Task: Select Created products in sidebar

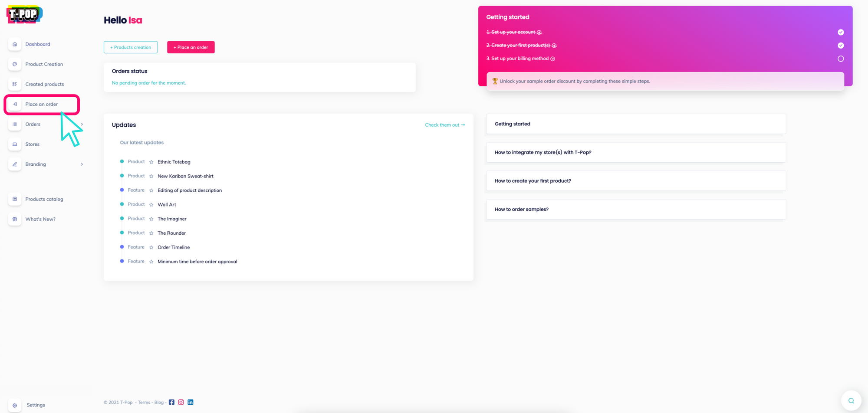Action: click(x=44, y=84)
